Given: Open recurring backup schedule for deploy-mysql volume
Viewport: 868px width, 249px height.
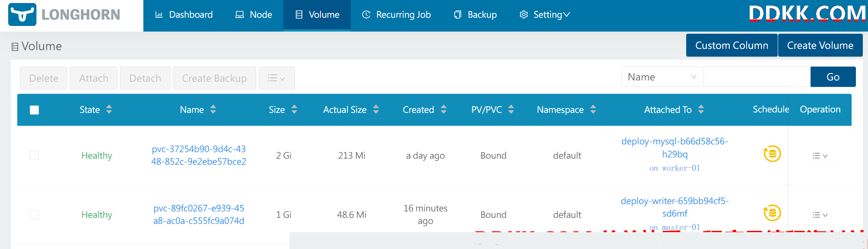Looking at the screenshot, I should point(772,154).
